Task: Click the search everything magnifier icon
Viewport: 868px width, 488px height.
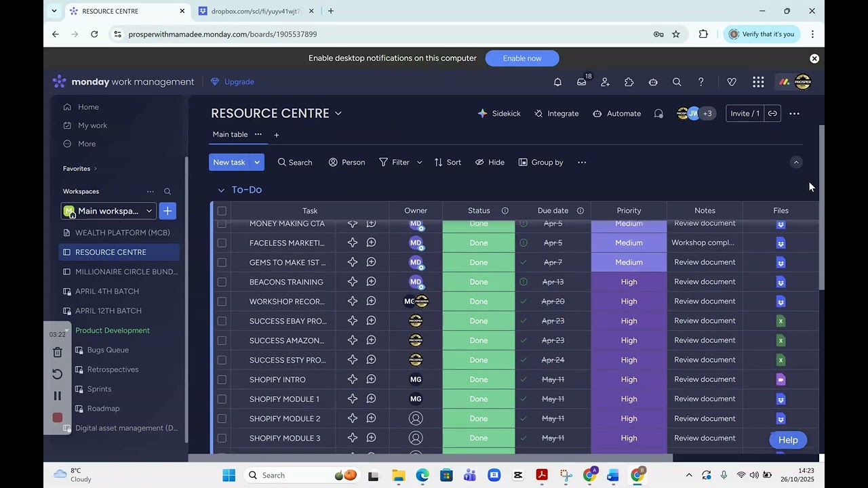Action: tap(677, 82)
